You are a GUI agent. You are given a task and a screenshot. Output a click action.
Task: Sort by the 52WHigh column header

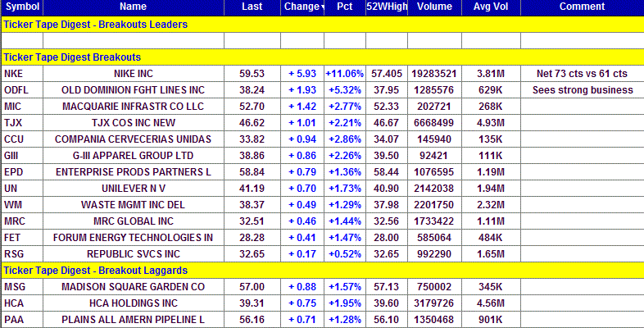pos(387,7)
